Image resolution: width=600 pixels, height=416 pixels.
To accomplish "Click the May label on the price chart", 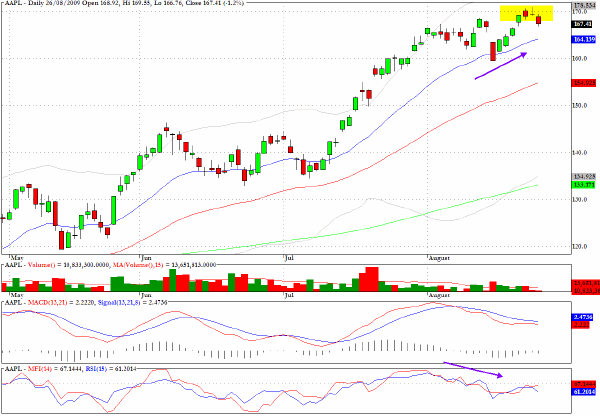I will 17,258.
